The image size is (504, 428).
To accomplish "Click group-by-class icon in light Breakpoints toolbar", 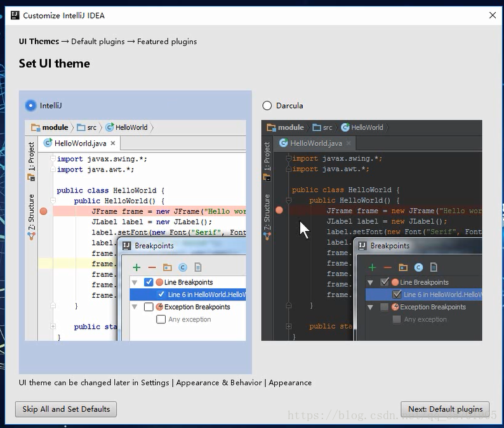I will [183, 267].
